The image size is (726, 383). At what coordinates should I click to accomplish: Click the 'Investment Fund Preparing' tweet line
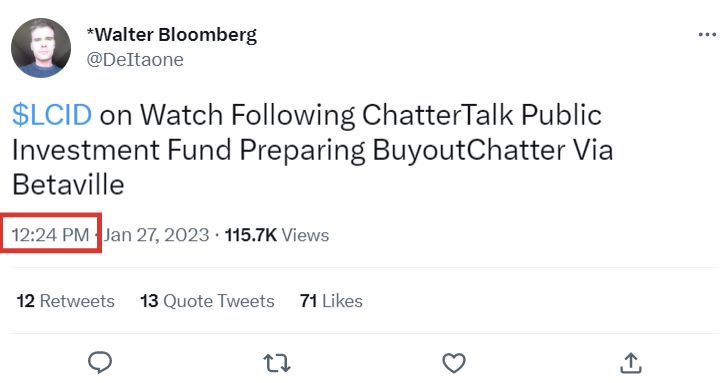(x=189, y=150)
